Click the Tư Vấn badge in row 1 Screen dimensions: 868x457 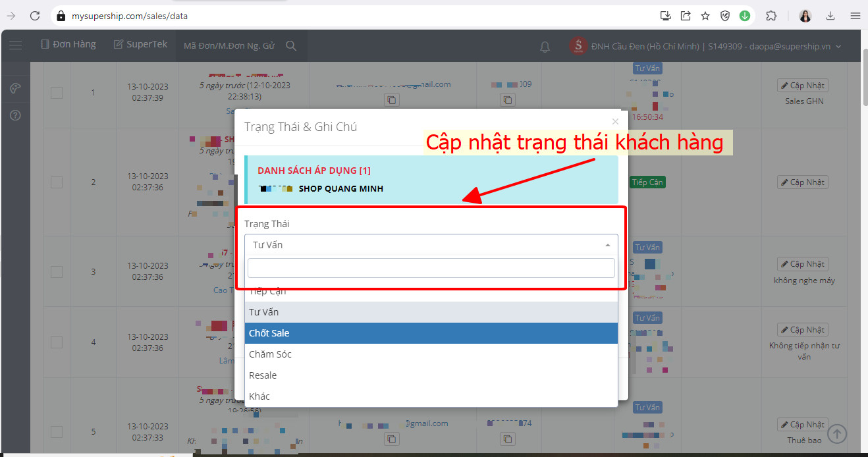coord(647,68)
